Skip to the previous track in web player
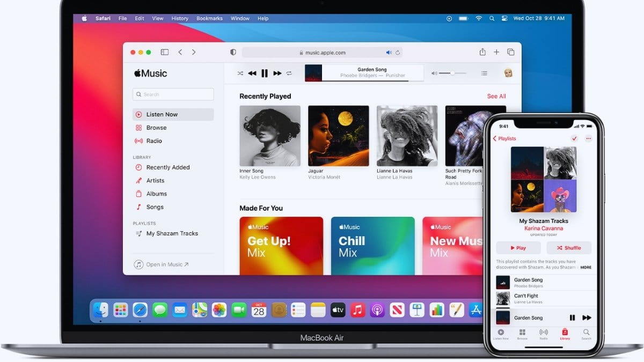This screenshot has height=362, width=644. click(x=252, y=73)
